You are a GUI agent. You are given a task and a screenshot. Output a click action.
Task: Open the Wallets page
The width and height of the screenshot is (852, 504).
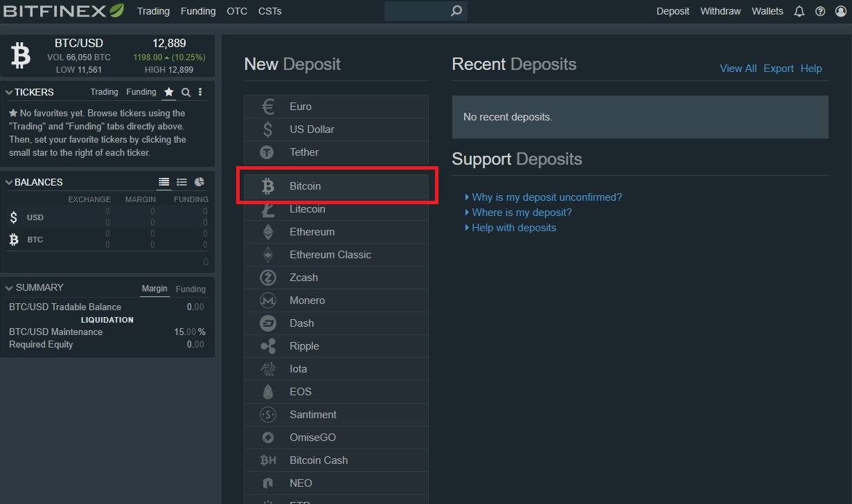[x=767, y=11]
